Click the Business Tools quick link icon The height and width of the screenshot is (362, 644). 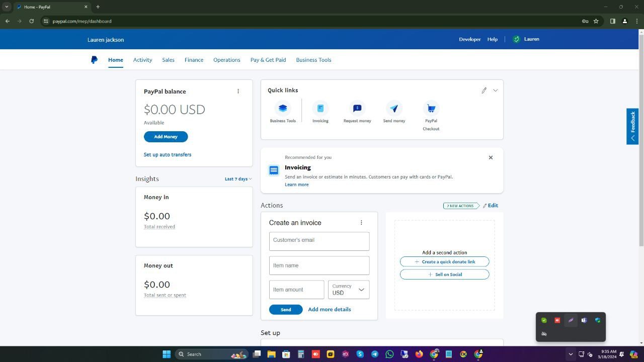coord(283,109)
